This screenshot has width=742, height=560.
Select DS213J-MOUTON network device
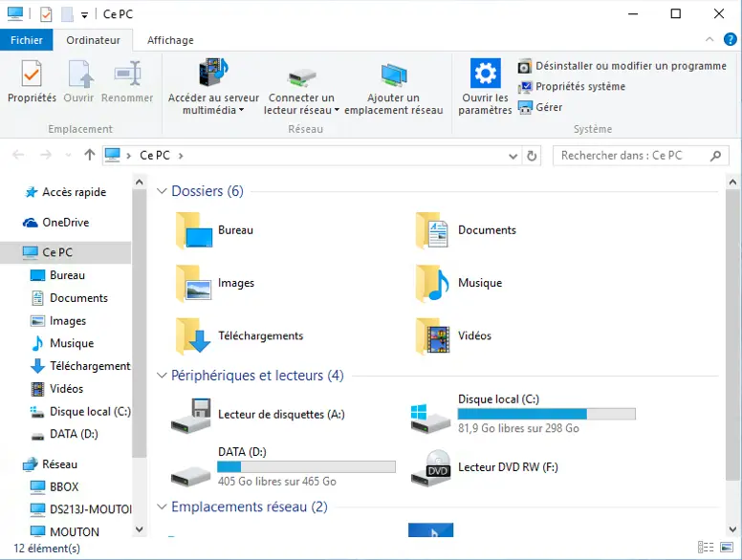80,509
